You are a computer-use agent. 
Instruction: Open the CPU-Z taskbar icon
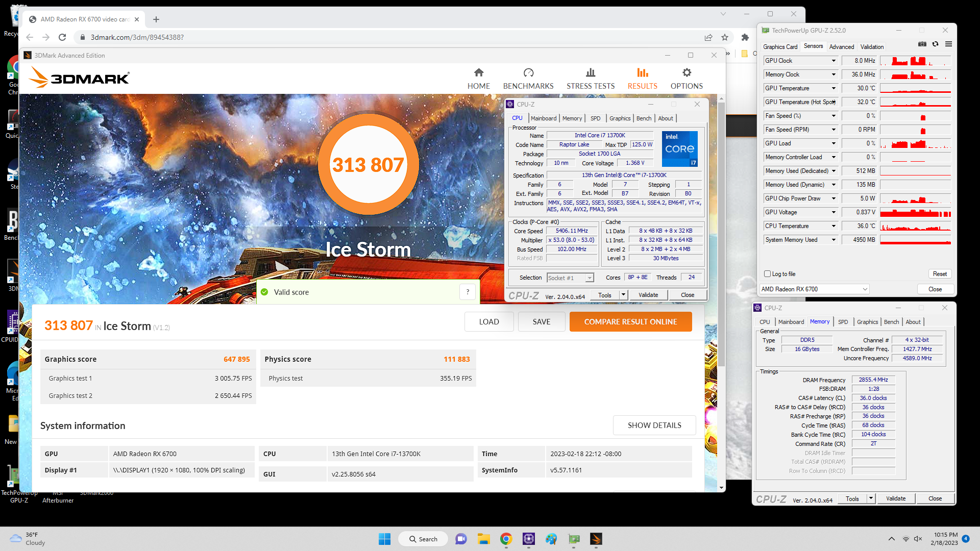528,539
